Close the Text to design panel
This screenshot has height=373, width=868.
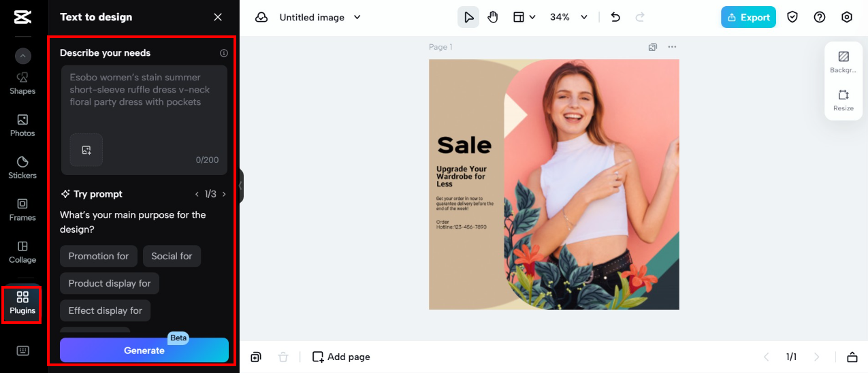tap(218, 17)
